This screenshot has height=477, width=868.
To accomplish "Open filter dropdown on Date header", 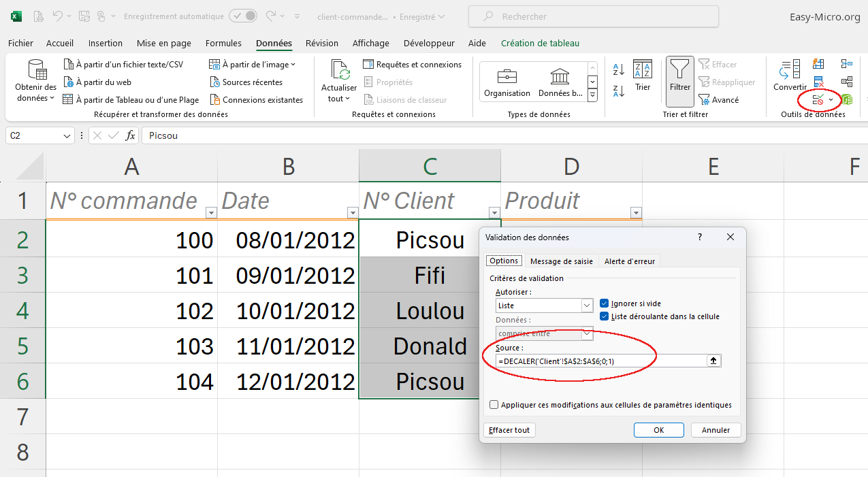I will point(353,213).
